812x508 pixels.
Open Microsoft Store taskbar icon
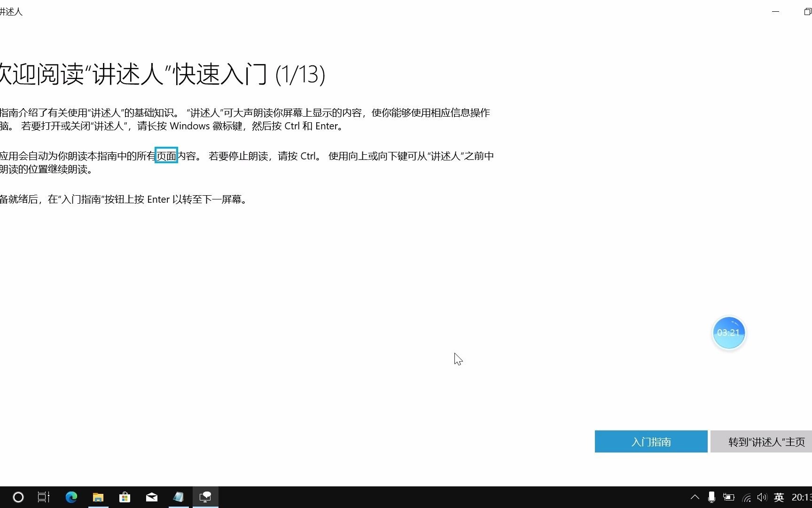click(x=125, y=497)
